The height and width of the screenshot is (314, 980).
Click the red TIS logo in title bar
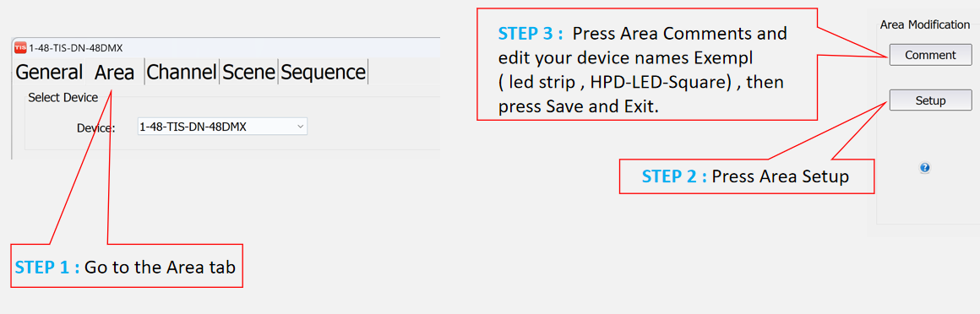pyautogui.click(x=20, y=47)
